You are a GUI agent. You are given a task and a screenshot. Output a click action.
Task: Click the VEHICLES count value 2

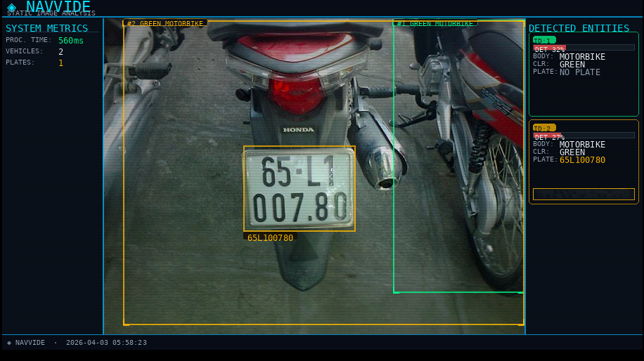tap(60, 52)
